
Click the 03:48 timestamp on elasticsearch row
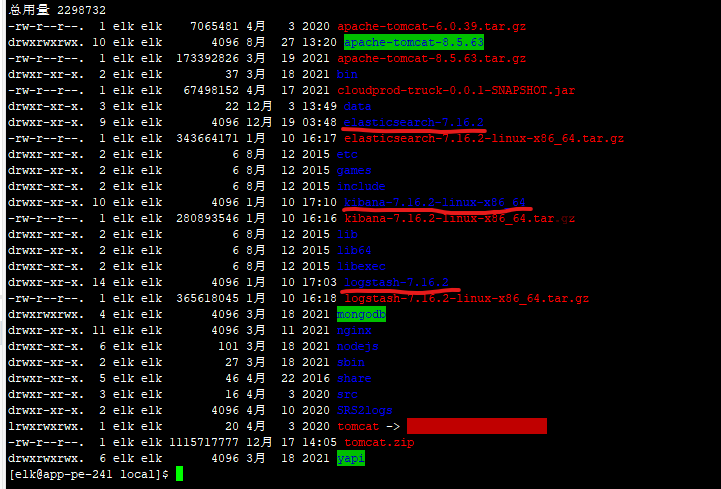319,122
